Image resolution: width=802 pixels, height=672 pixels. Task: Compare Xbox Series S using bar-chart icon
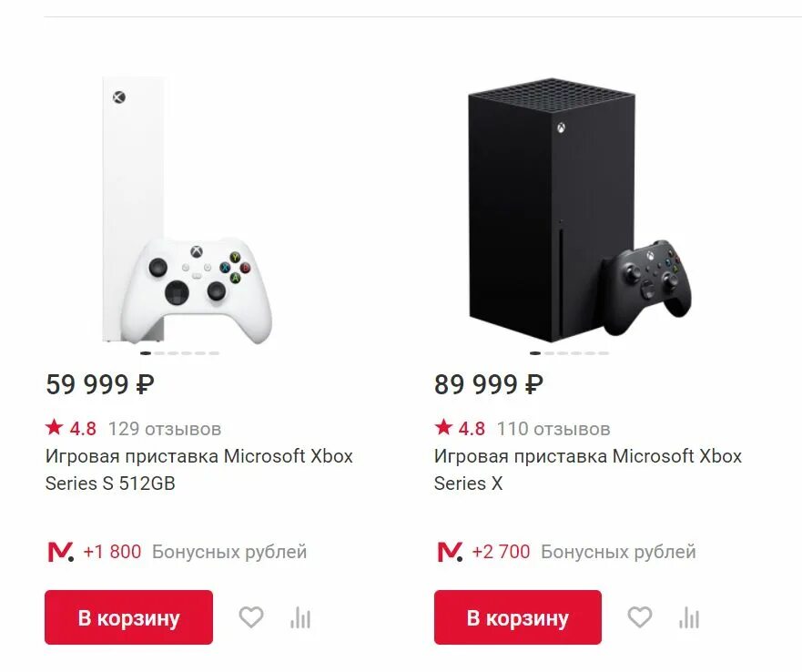(x=299, y=618)
